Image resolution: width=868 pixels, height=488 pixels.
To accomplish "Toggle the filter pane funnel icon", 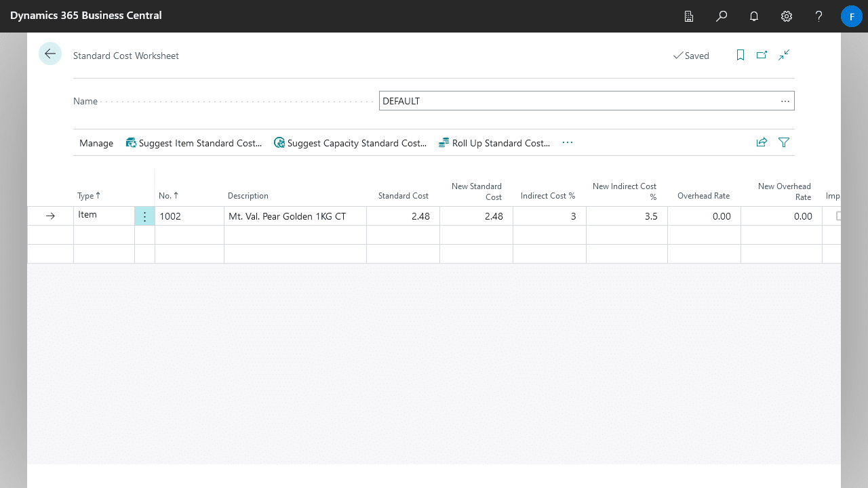I will click(x=784, y=142).
